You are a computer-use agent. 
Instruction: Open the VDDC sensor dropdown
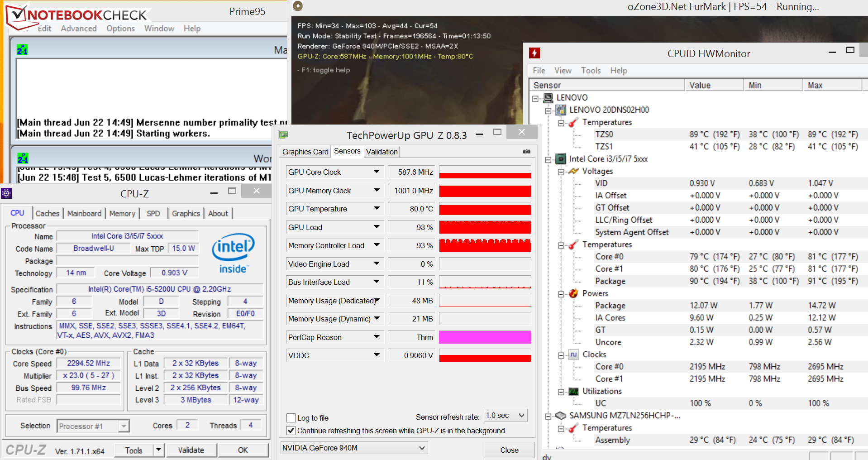[x=377, y=355]
